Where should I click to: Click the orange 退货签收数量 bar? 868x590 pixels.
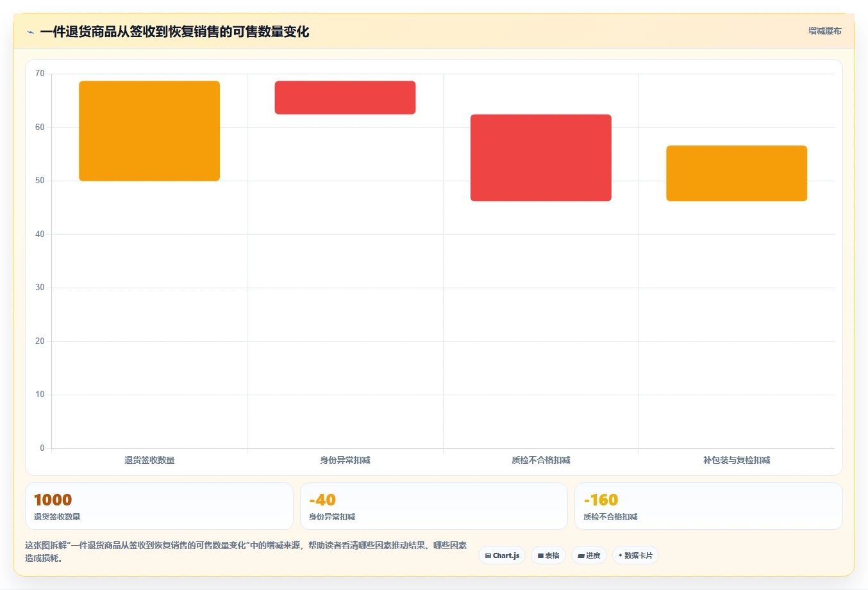coord(149,131)
